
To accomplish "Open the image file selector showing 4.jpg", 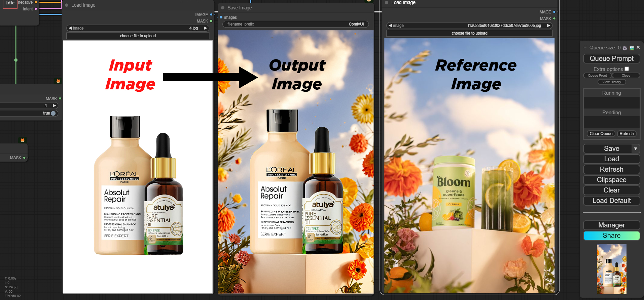I will pyautogui.click(x=138, y=28).
